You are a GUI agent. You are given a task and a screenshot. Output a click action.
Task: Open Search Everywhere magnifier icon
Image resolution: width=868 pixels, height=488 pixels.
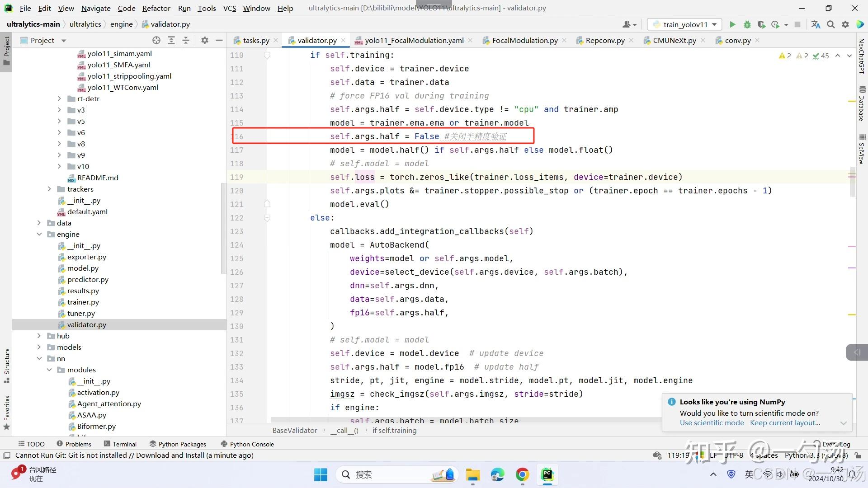point(831,24)
